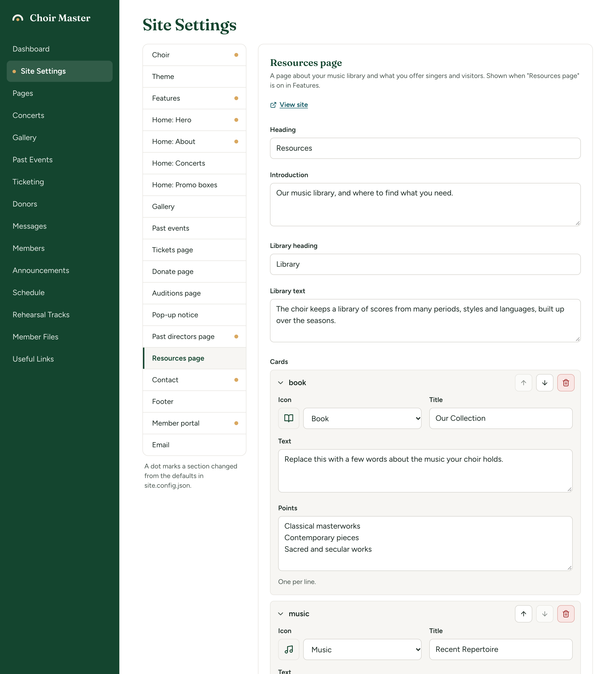
Task: Move the music card up
Action: 523,614
